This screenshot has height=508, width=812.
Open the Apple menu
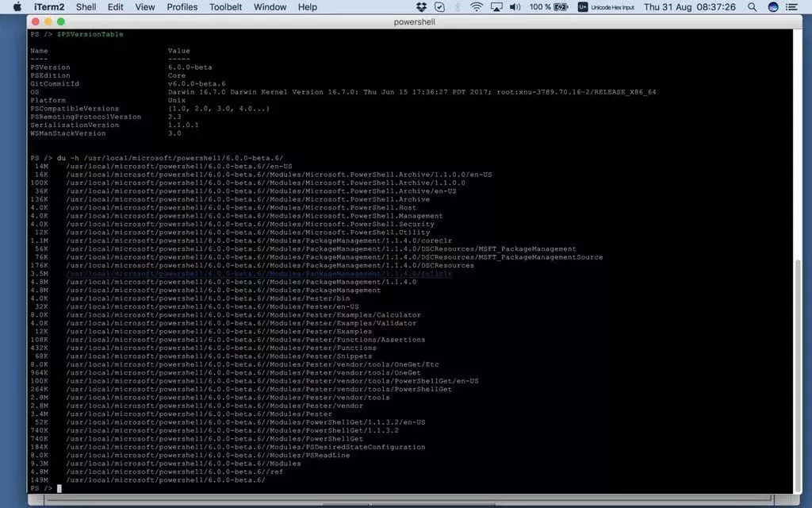17,6
